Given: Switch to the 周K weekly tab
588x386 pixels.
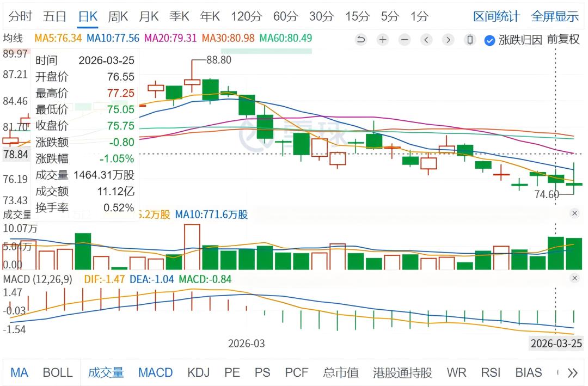Looking at the screenshot, I should point(118,16).
